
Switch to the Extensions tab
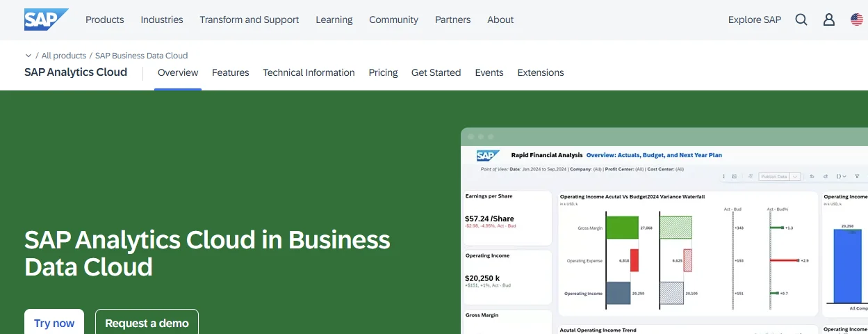tap(541, 72)
